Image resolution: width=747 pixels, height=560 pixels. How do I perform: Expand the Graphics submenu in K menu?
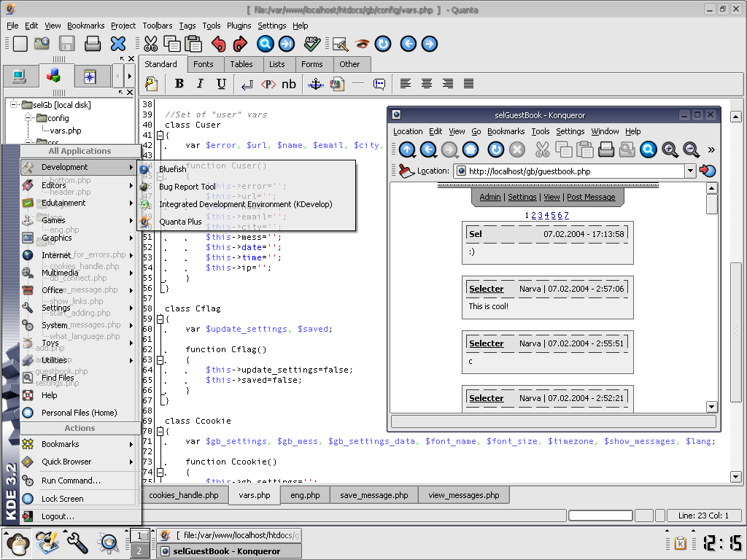[x=80, y=238]
